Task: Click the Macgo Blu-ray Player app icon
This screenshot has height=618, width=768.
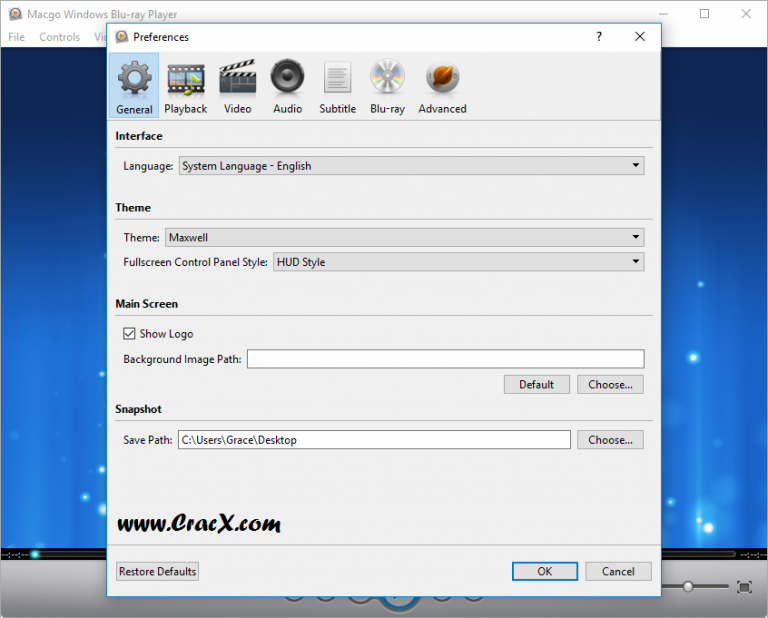Action: (16, 14)
